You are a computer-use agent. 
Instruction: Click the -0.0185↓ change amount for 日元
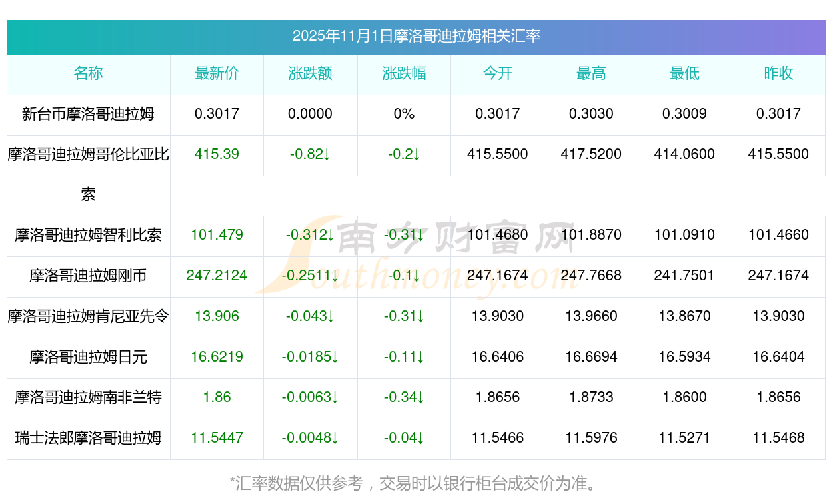point(310,357)
